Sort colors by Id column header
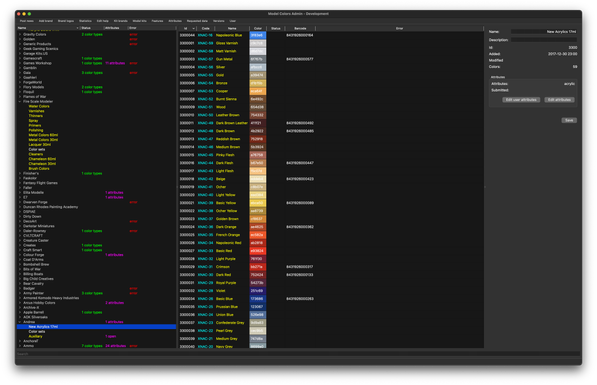The height and width of the screenshot is (385, 597). (187, 29)
